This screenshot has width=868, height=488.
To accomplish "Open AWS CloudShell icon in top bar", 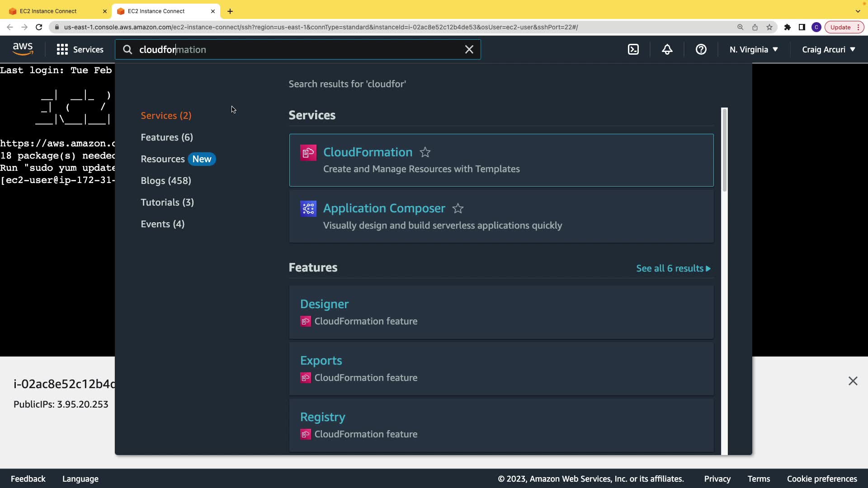I will [x=633, y=50].
